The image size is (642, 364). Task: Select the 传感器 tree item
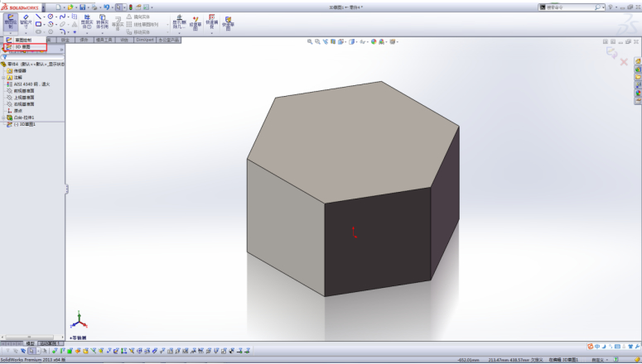click(x=17, y=71)
